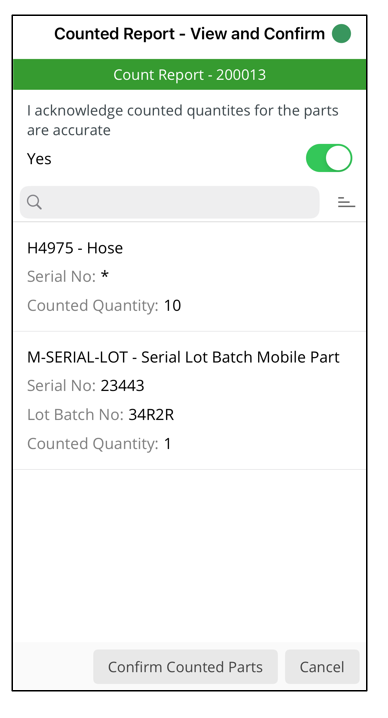
Task: Confirm Counted Parts
Action: [x=185, y=667]
